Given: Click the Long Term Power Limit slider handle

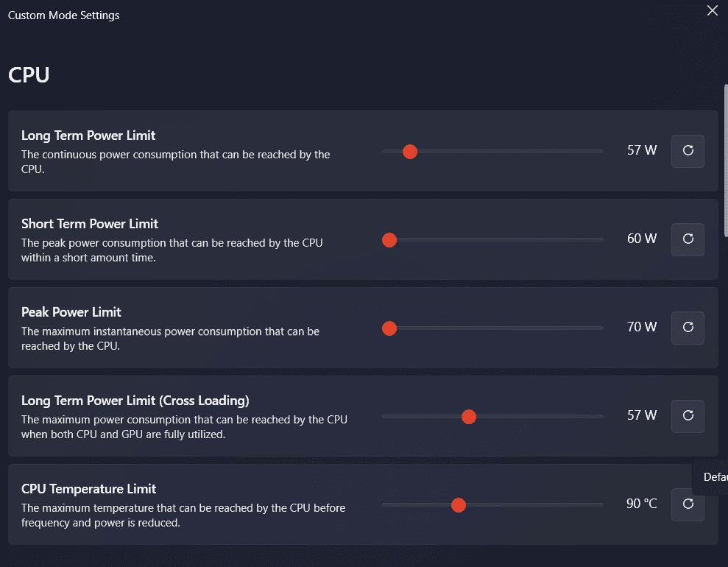Looking at the screenshot, I should click(x=410, y=152).
